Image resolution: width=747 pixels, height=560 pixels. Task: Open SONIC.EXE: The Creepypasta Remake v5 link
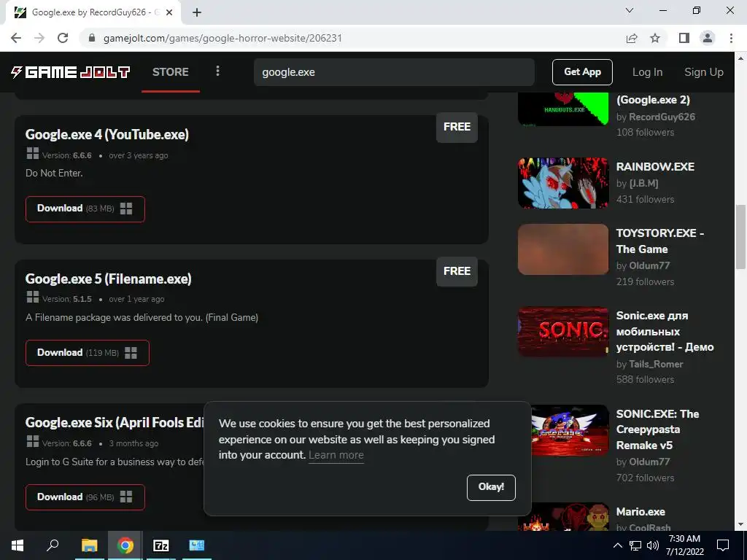tap(657, 429)
